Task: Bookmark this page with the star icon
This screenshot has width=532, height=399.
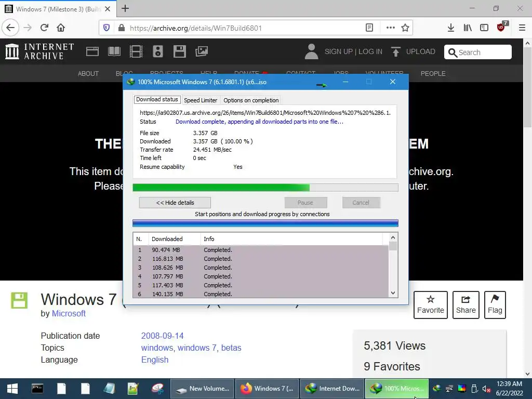Action: coord(405,28)
